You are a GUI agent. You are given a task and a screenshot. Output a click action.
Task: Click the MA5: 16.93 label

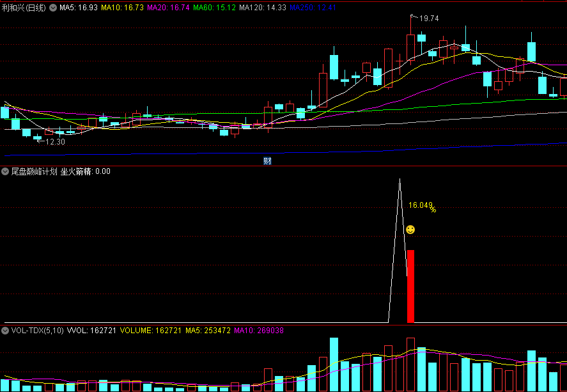79,8
